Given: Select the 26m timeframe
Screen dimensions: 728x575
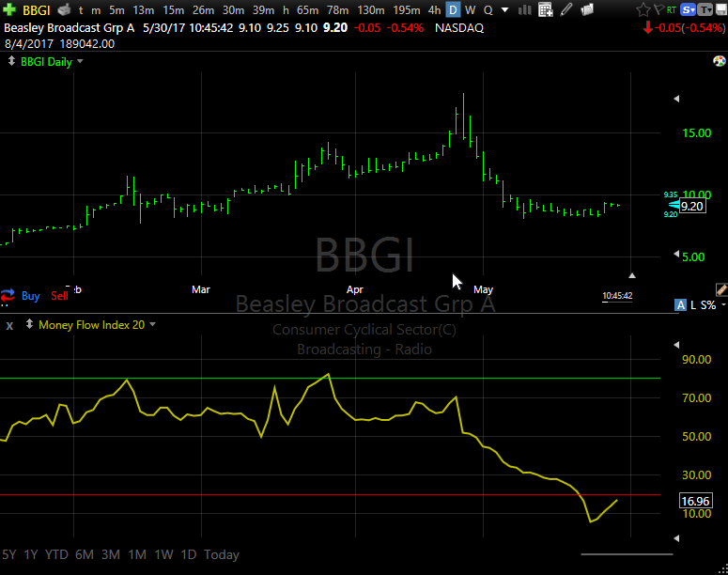Looking at the screenshot, I should [203, 9].
